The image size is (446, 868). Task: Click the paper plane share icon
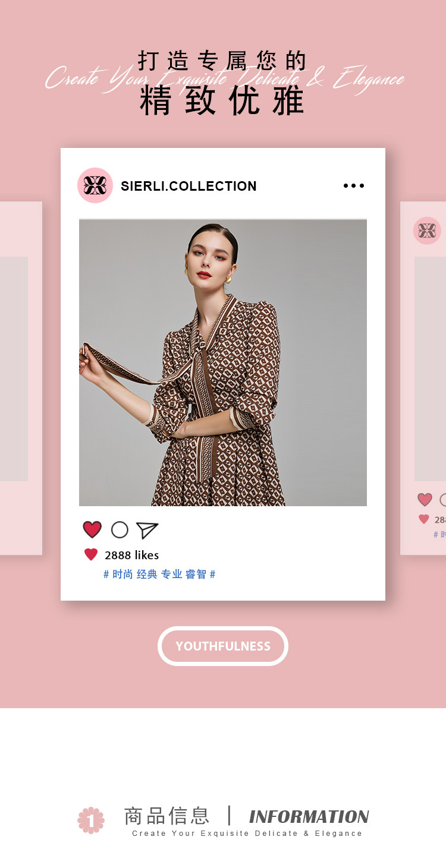[x=147, y=530]
